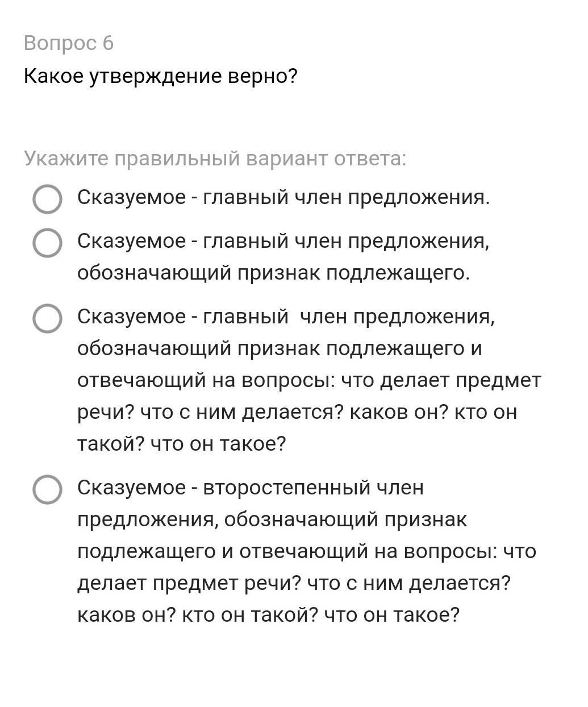The height and width of the screenshot is (707, 588).
Task: Click the number 6 in the heading
Action: point(109,43)
